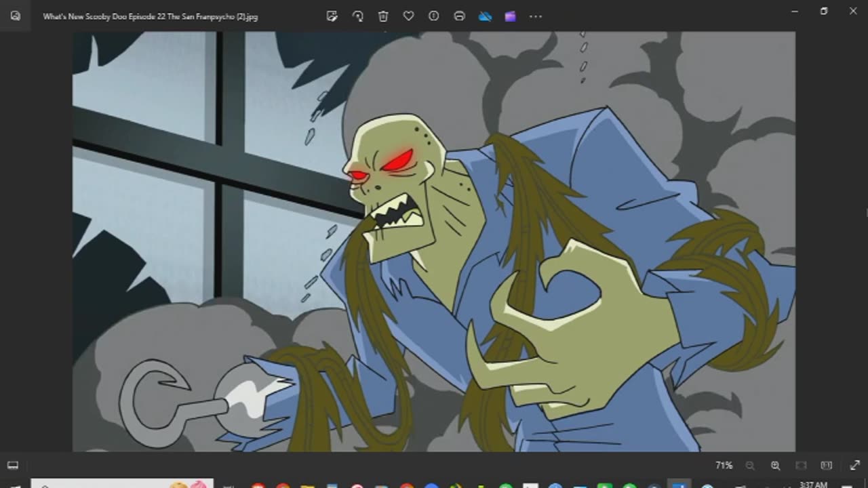This screenshot has height=488, width=868.
Task: Toggle the filmstrip icon on the bottom bar
Action: click(12, 466)
